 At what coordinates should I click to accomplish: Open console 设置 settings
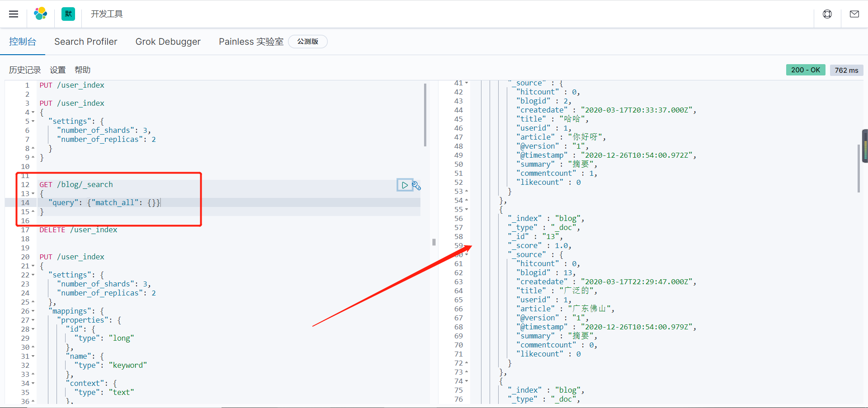tap(58, 70)
